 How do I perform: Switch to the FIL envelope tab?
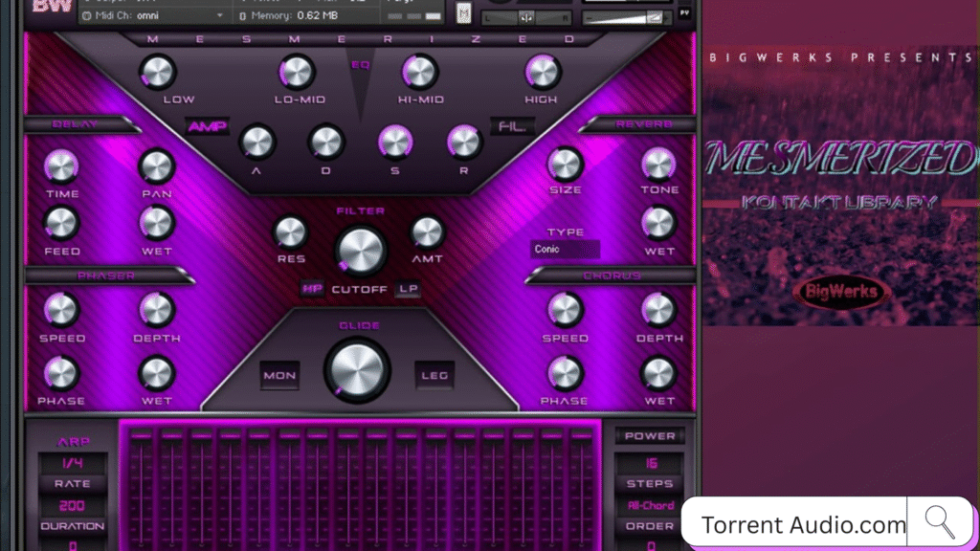511,126
